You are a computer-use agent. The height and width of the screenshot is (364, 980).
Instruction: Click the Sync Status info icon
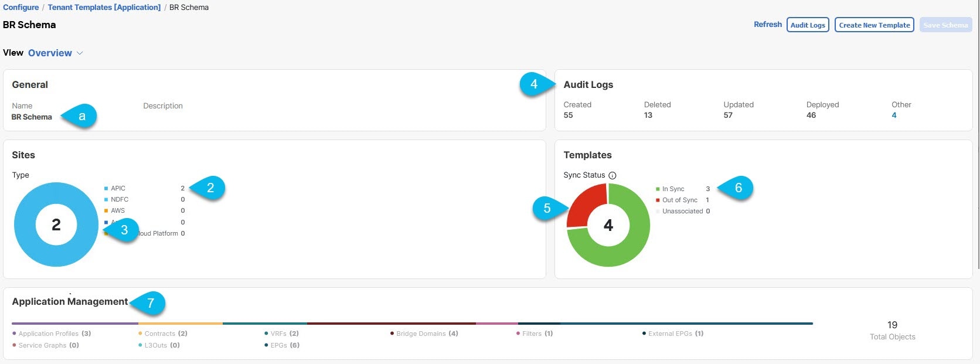(612, 175)
